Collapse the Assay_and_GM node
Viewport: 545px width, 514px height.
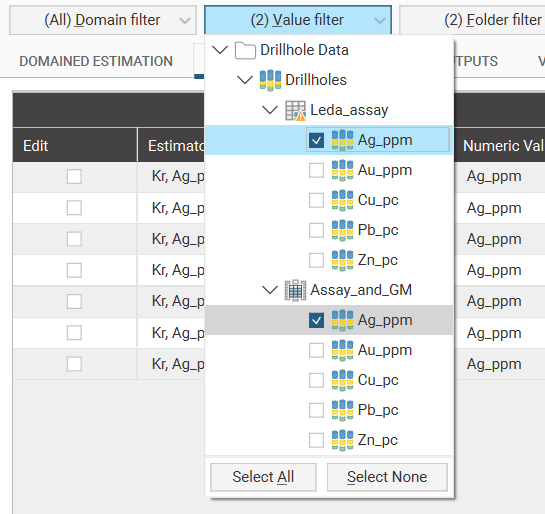tap(270, 290)
